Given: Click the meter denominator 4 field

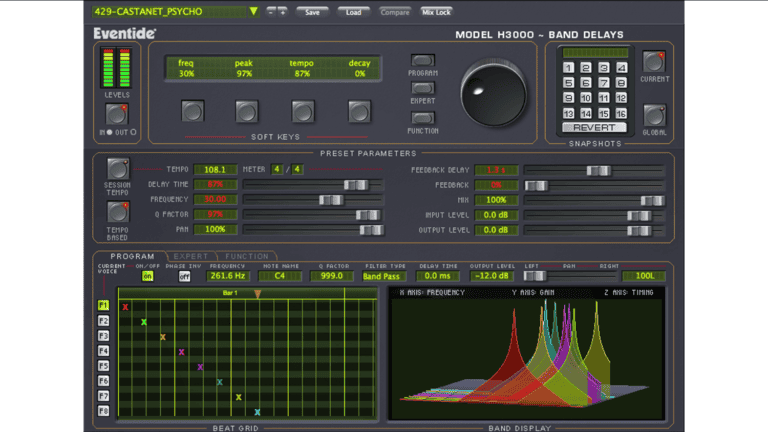Looking at the screenshot, I should (297, 169).
